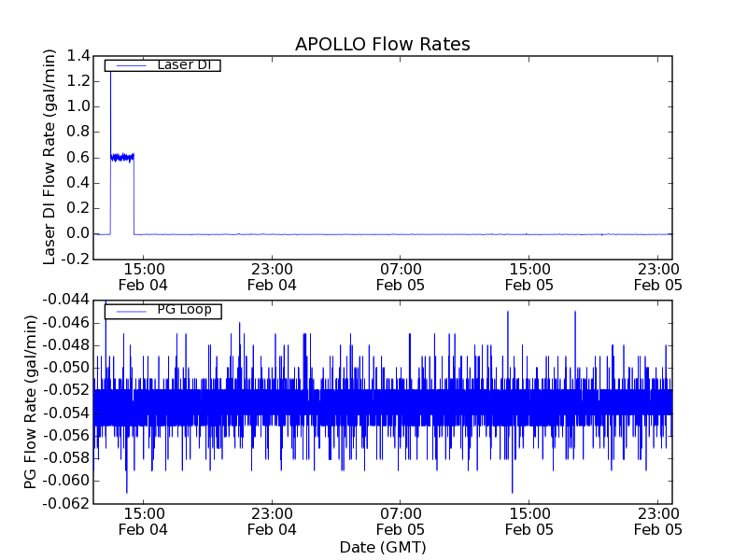Screen dimensions: 747x560
Task: Click the "Date (GMT)" x-axis label
Action: click(382, 546)
